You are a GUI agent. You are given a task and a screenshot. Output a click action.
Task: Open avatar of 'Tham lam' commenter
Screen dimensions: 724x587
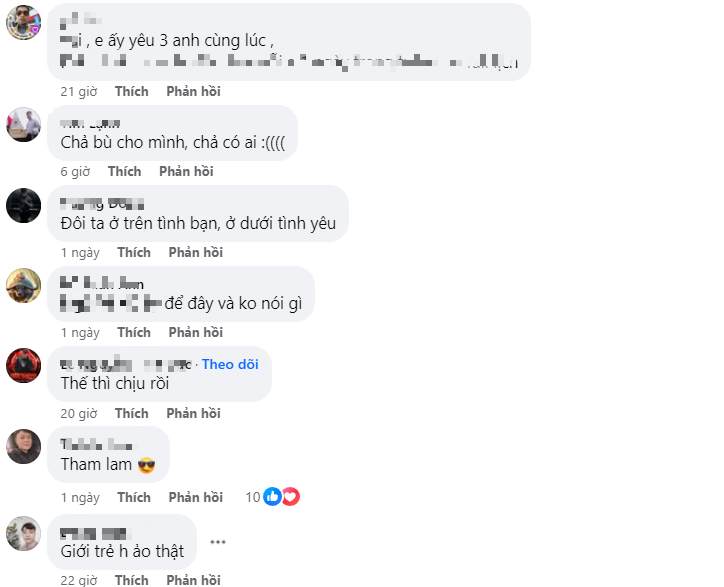click(23, 446)
